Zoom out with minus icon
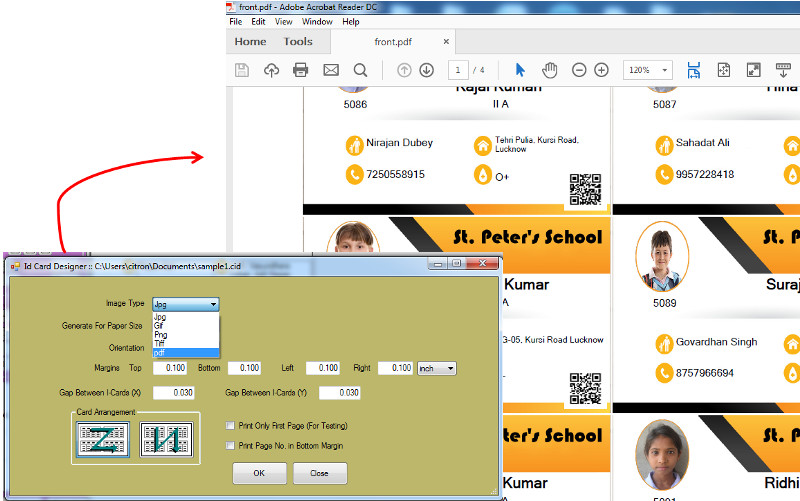The image size is (800, 501). (x=579, y=70)
